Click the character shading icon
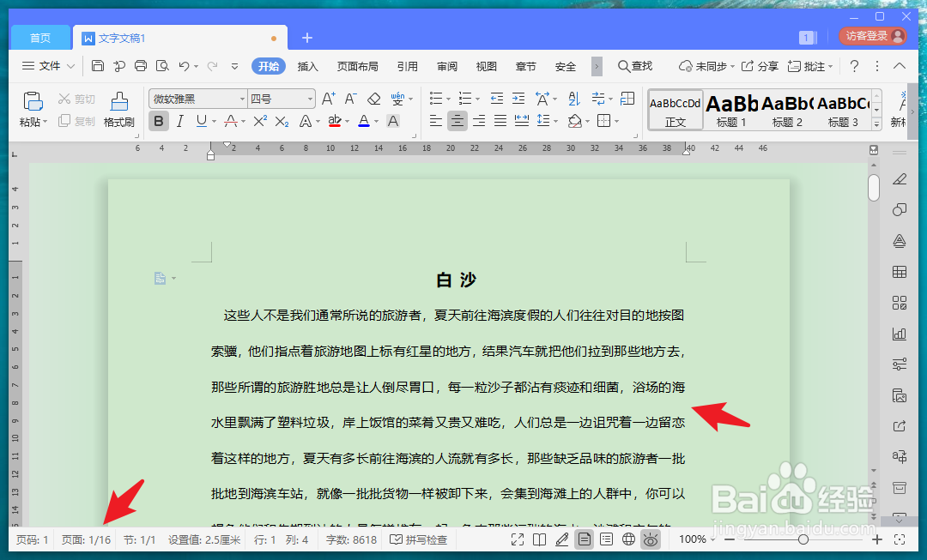The width and height of the screenshot is (927, 560). click(392, 121)
